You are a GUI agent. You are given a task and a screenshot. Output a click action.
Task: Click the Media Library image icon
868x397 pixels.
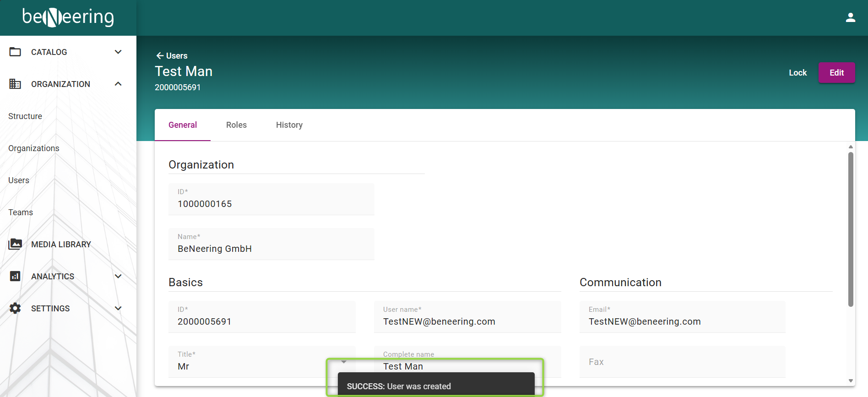[x=15, y=244]
